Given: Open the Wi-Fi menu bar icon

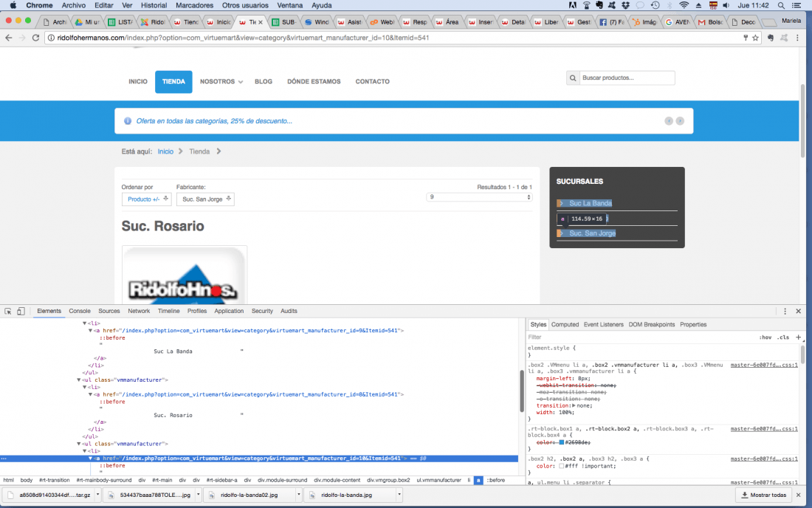Looking at the screenshot, I should 684,6.
